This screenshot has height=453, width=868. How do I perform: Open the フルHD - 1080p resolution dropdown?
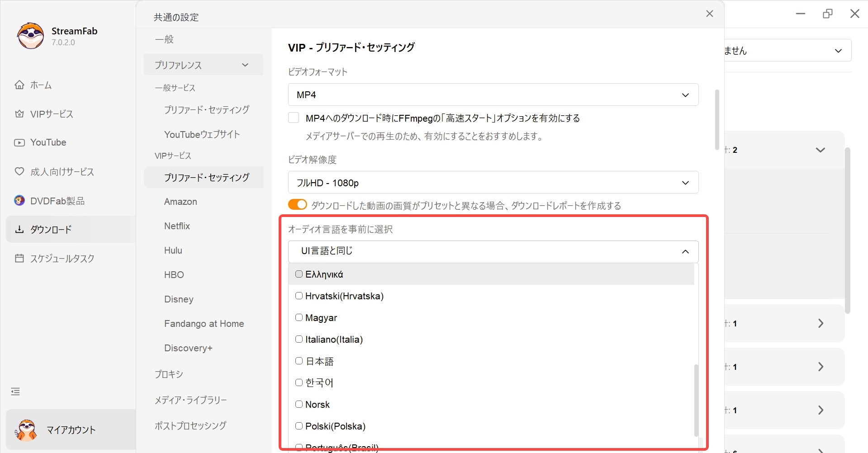click(493, 182)
